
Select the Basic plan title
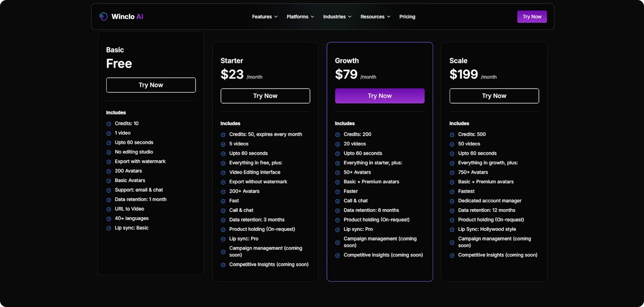[x=115, y=50]
